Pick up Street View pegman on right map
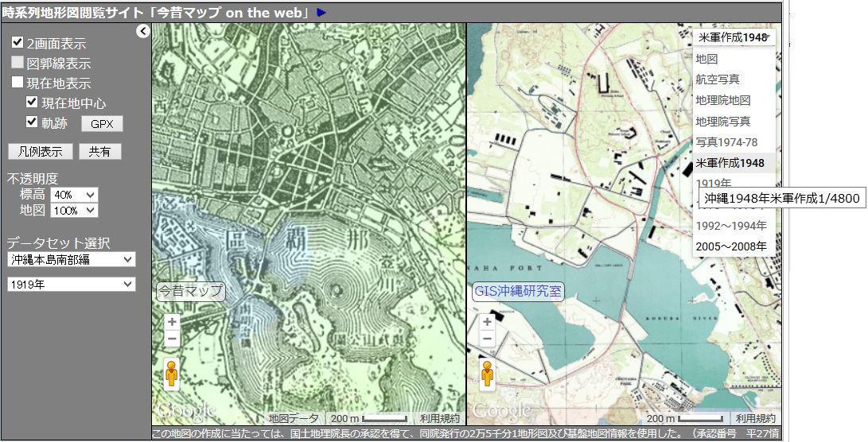Screen dimensions: 868x442 click(487, 374)
